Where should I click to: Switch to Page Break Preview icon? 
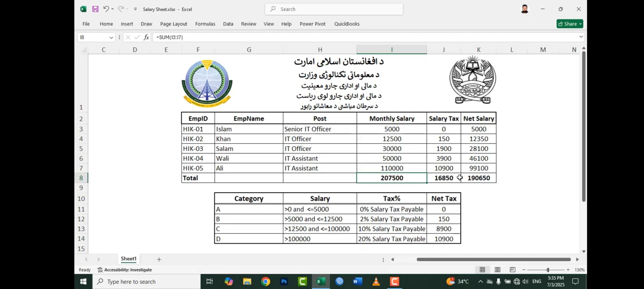click(512, 270)
